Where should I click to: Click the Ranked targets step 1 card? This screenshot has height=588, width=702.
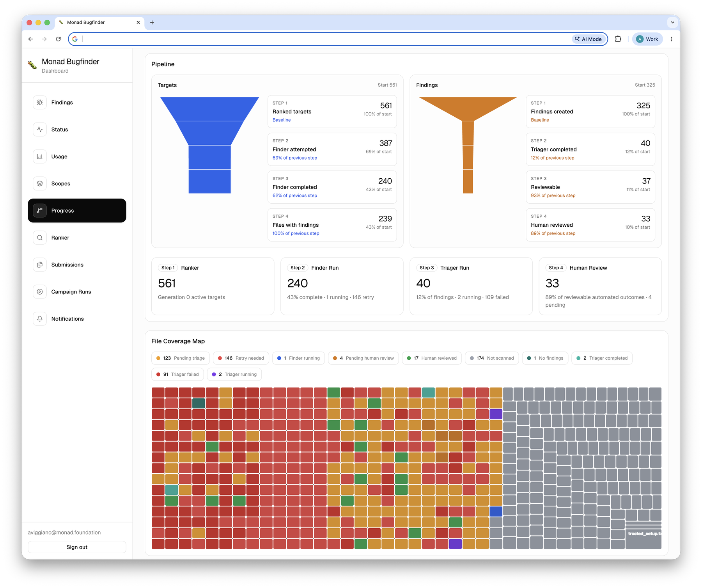tap(332, 112)
